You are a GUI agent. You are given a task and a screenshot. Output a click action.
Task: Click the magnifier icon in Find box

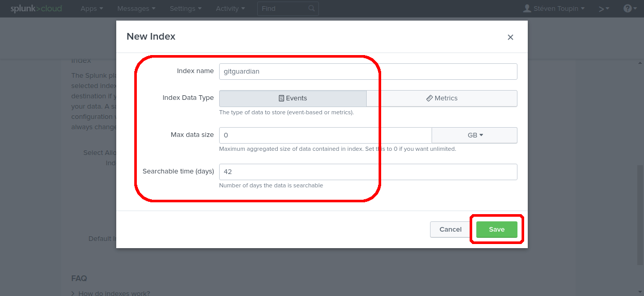tap(312, 9)
